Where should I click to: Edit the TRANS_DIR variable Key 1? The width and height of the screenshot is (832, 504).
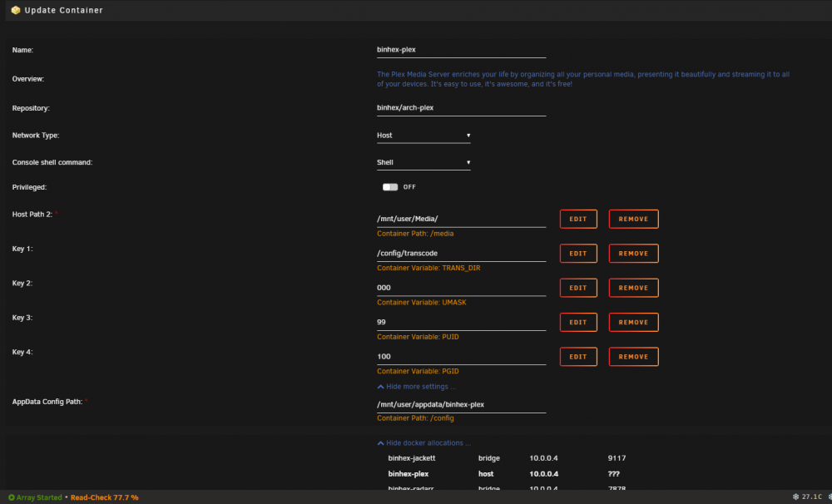coord(578,254)
